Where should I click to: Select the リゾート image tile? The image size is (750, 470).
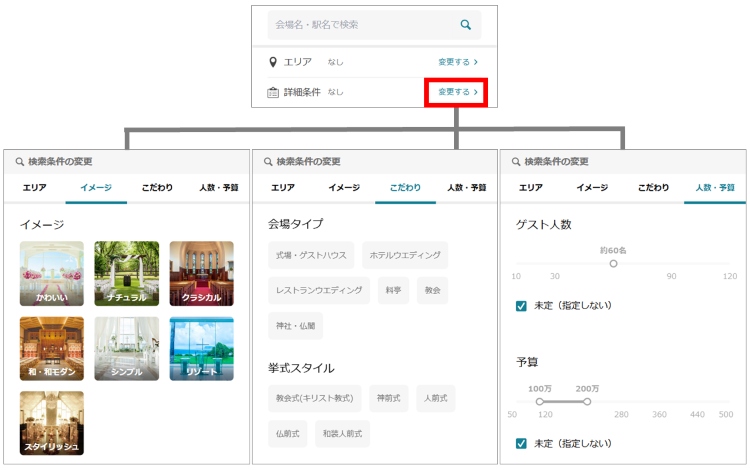point(201,349)
